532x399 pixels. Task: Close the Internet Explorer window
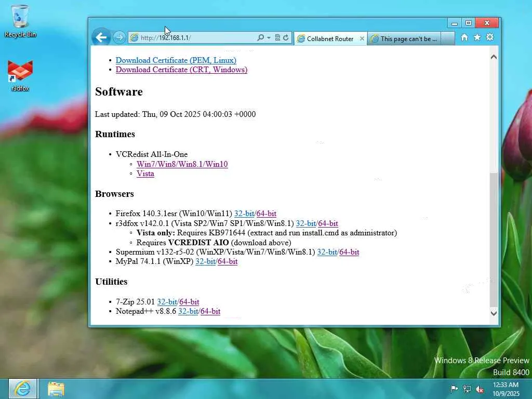487,23
